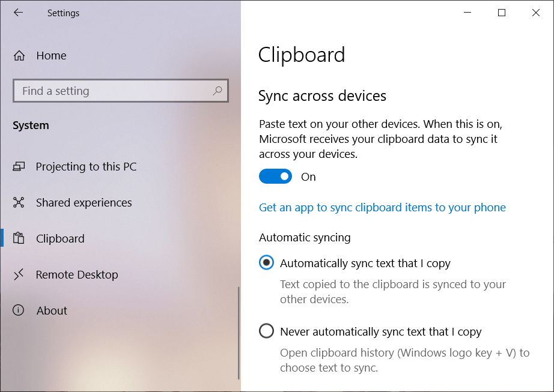This screenshot has height=392, width=554.
Task: Open the Projecting to this PC page
Action: tap(86, 166)
